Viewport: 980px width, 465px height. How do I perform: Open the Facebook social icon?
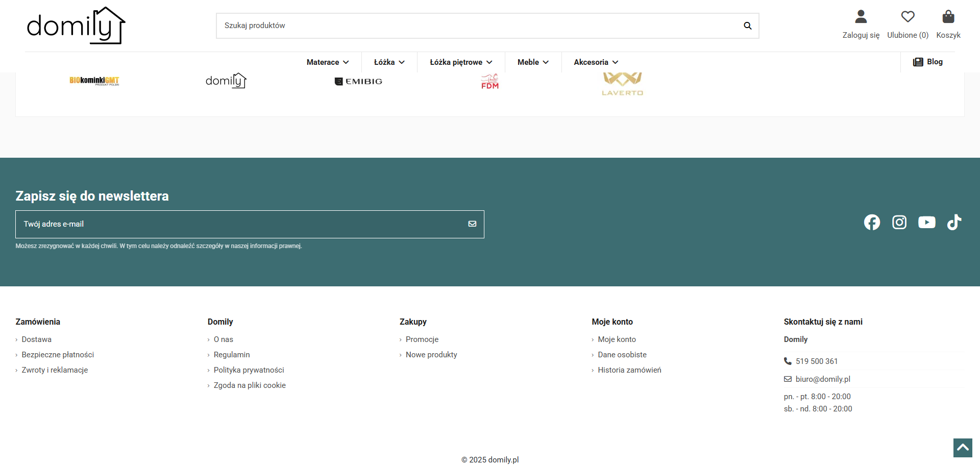pyautogui.click(x=872, y=222)
